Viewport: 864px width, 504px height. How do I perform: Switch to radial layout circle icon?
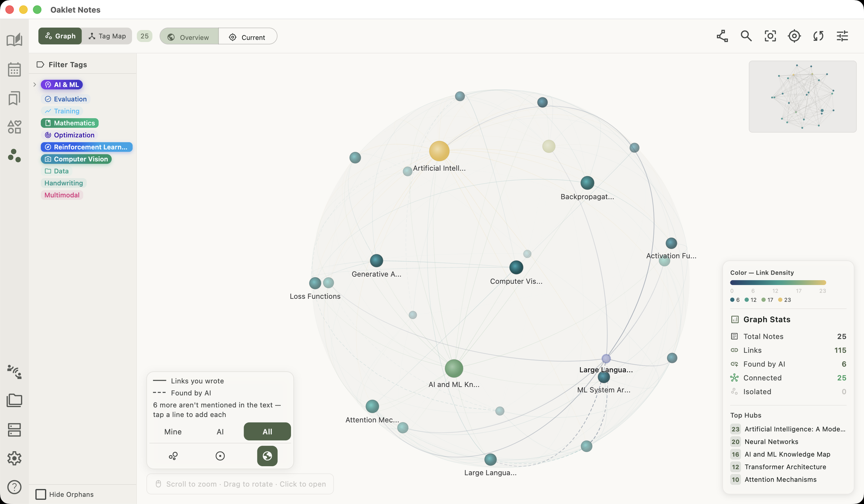click(220, 456)
